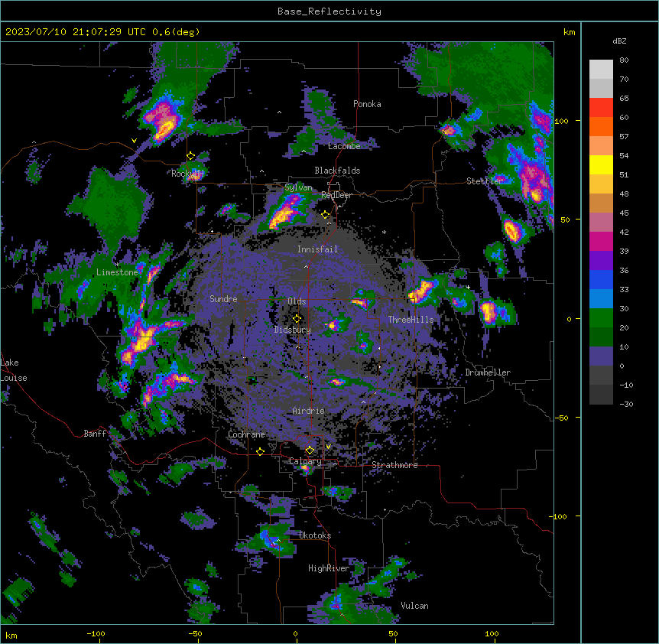This screenshot has width=659, height=644.
Task: Click the RedDeer city label
Action: click(x=336, y=195)
